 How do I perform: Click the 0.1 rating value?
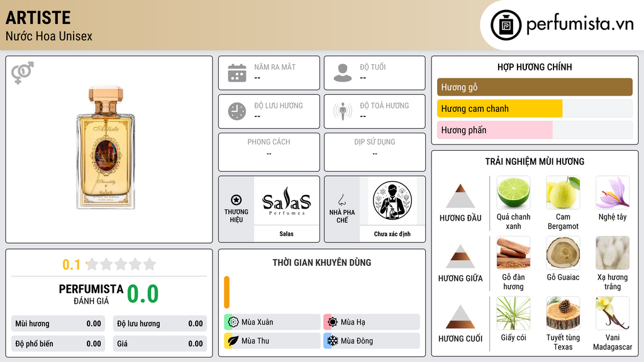(71, 265)
